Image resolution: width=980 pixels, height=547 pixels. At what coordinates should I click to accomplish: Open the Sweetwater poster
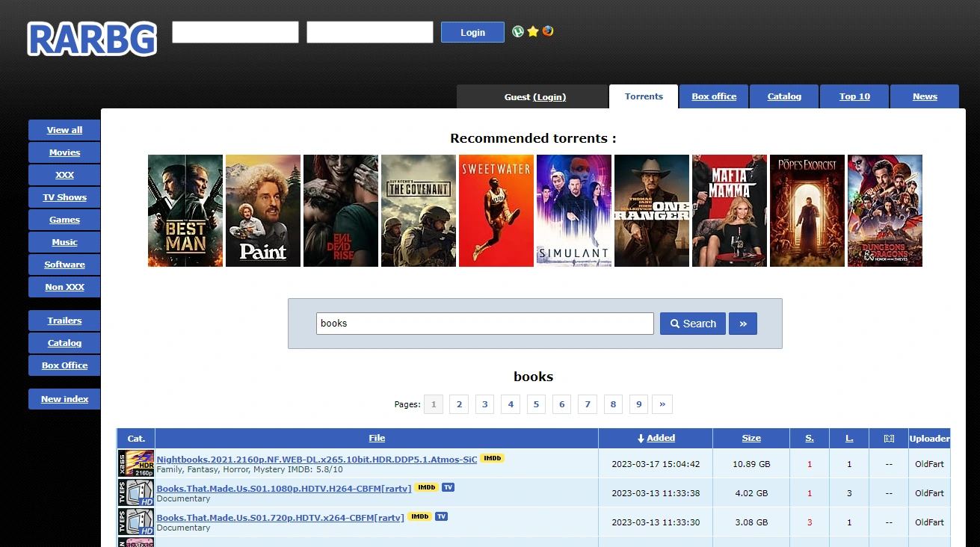496,211
